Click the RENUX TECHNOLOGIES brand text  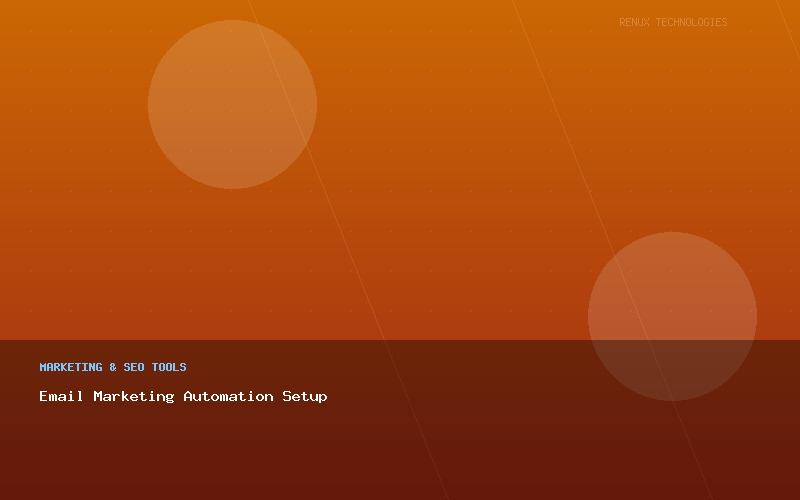coord(673,22)
